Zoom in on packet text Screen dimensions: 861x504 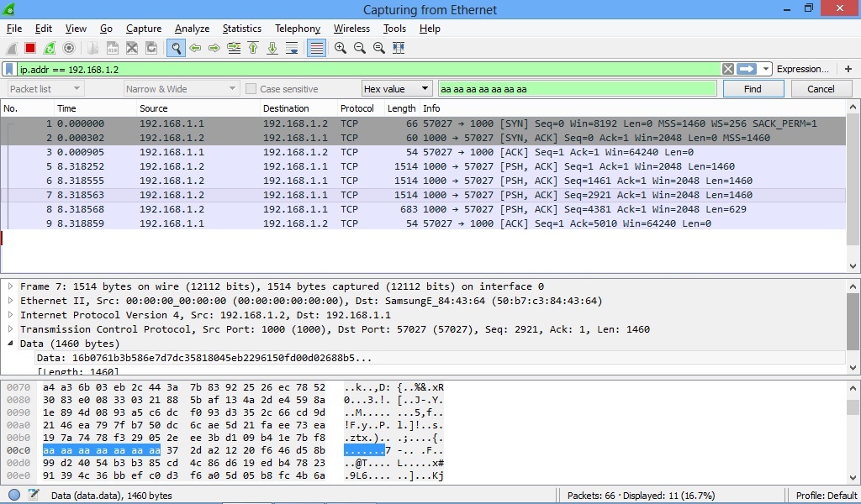point(341,48)
